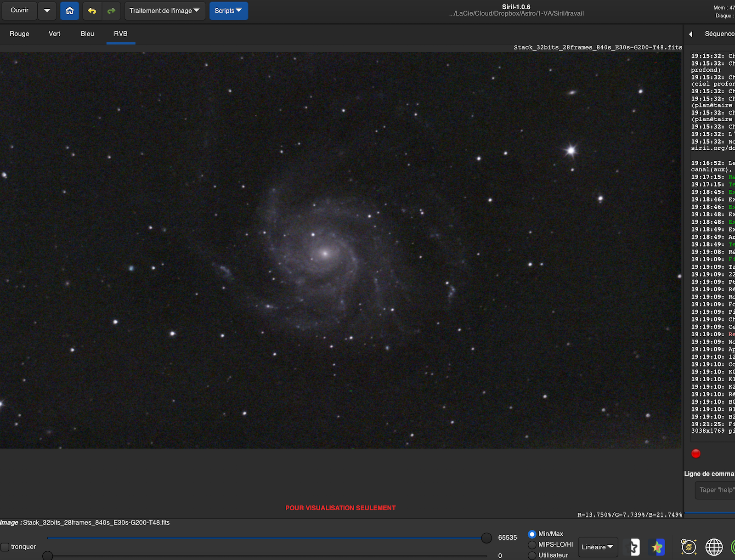Click the galaxy astrometry icon
This screenshot has height=560, width=735.
(688, 547)
